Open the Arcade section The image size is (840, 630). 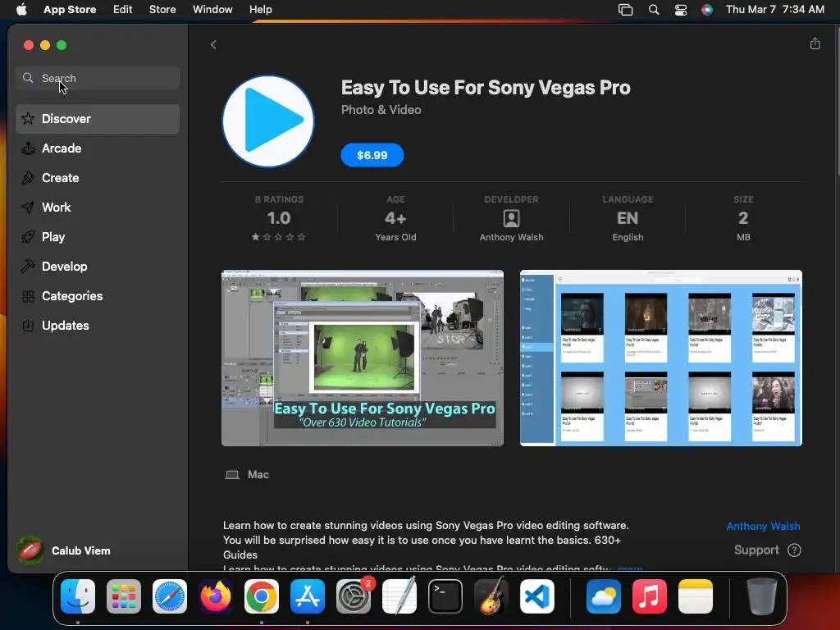(98, 148)
